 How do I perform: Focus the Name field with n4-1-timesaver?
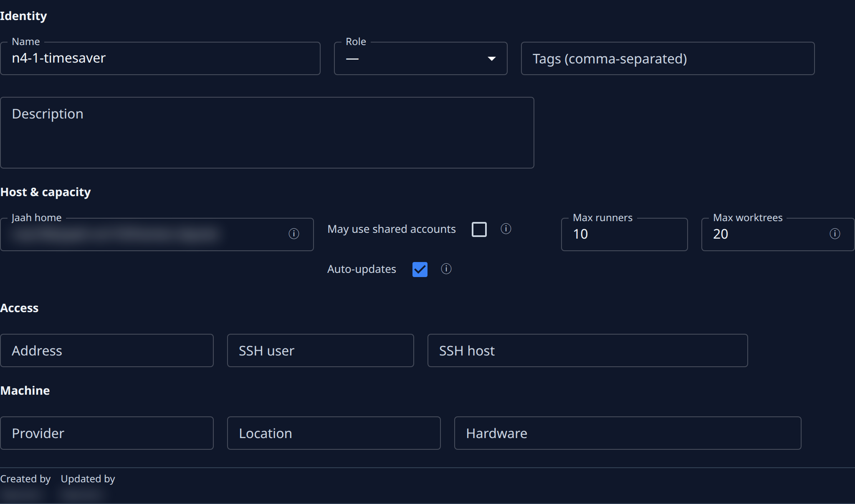click(160, 58)
